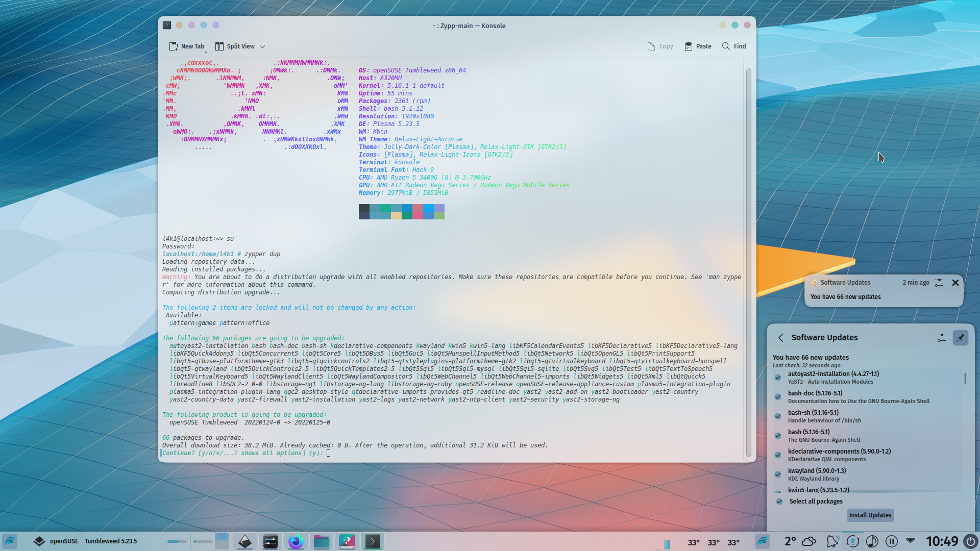Image resolution: width=980 pixels, height=551 pixels.
Task: Open the System Settings sliders taskbar icon
Action: coord(271,541)
